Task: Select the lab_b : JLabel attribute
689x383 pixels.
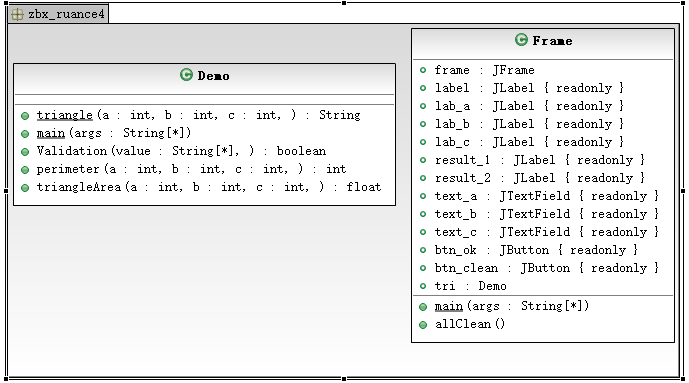Action: tap(529, 124)
